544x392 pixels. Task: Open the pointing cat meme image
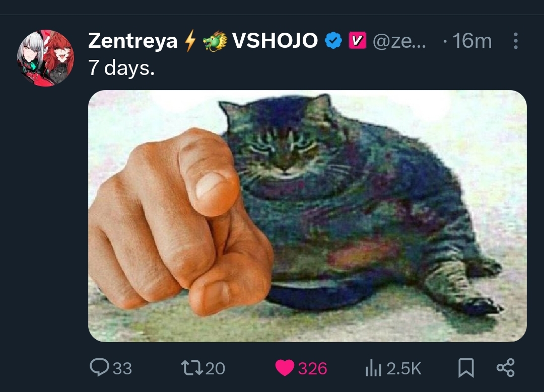[x=307, y=216]
